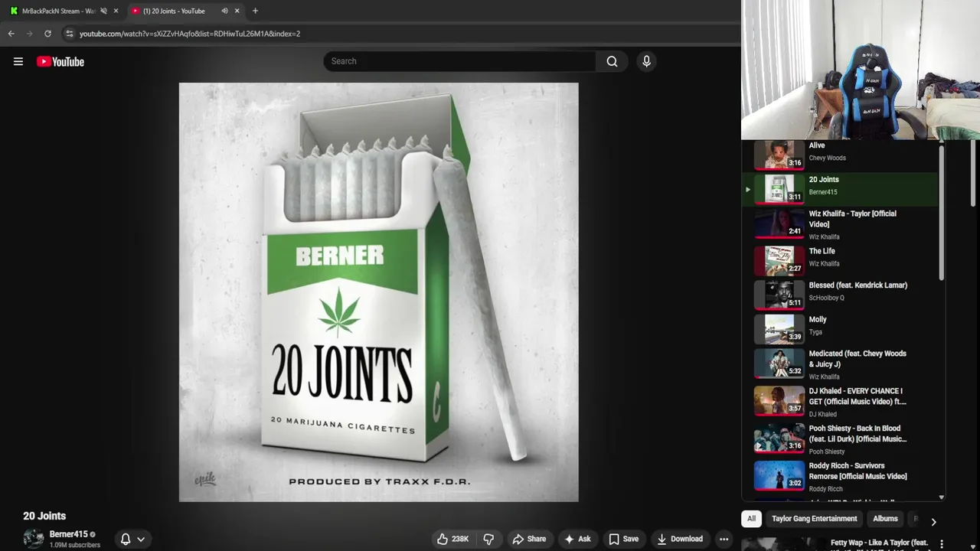
Task: Open Berner415 channel avatar
Action: pos(34,539)
